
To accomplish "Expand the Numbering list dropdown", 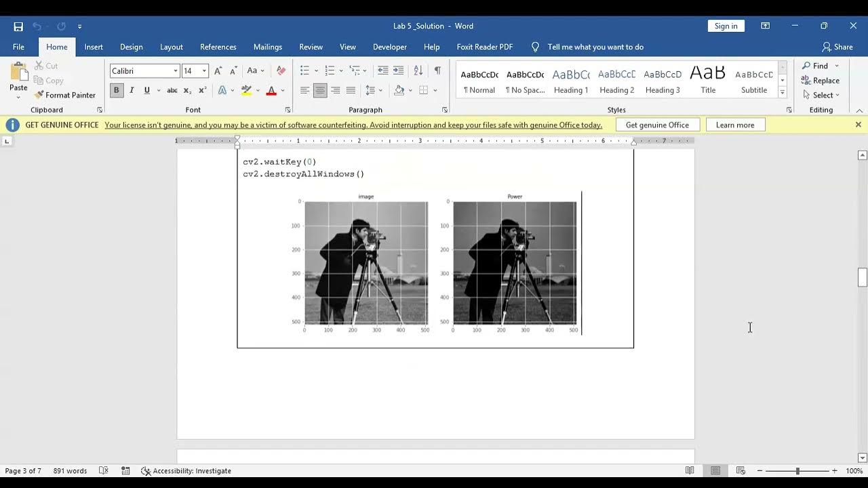I will 341,70.
